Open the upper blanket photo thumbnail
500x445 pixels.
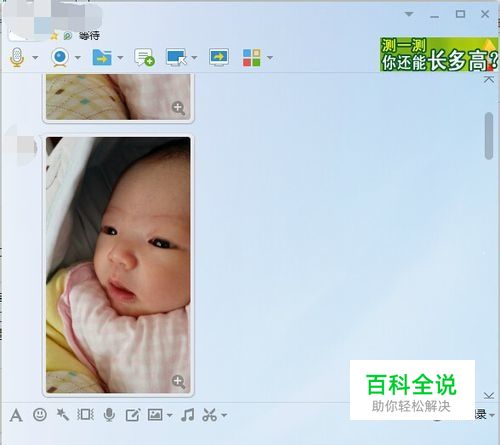[118, 97]
